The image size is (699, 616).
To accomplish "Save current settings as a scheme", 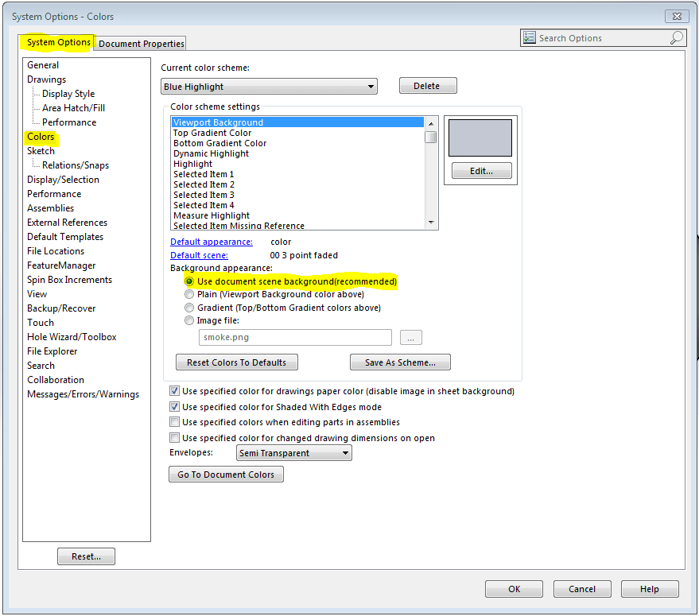I will coord(400,362).
